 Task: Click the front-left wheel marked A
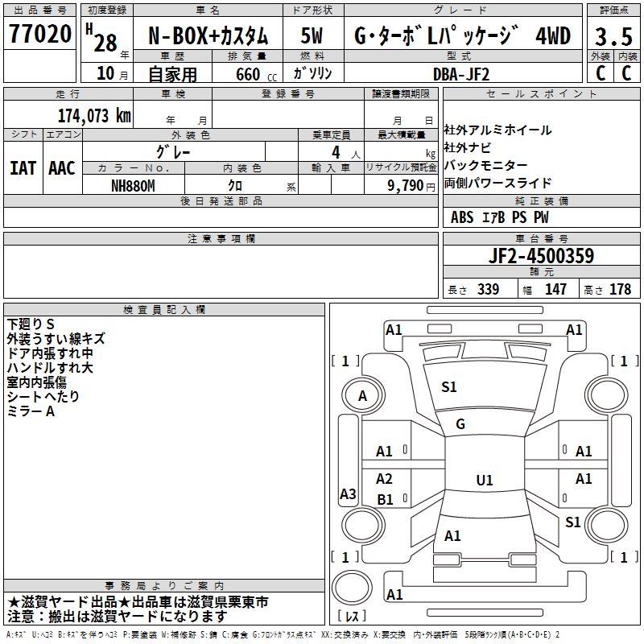362,395
